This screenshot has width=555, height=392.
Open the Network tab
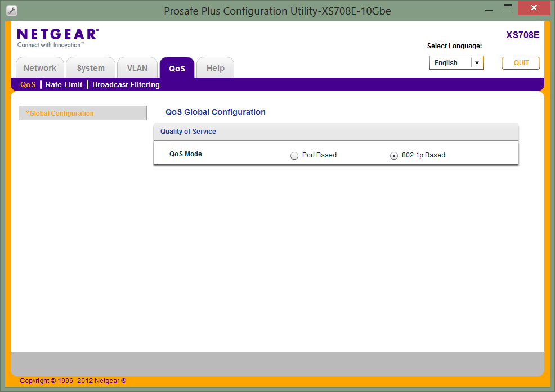click(40, 68)
